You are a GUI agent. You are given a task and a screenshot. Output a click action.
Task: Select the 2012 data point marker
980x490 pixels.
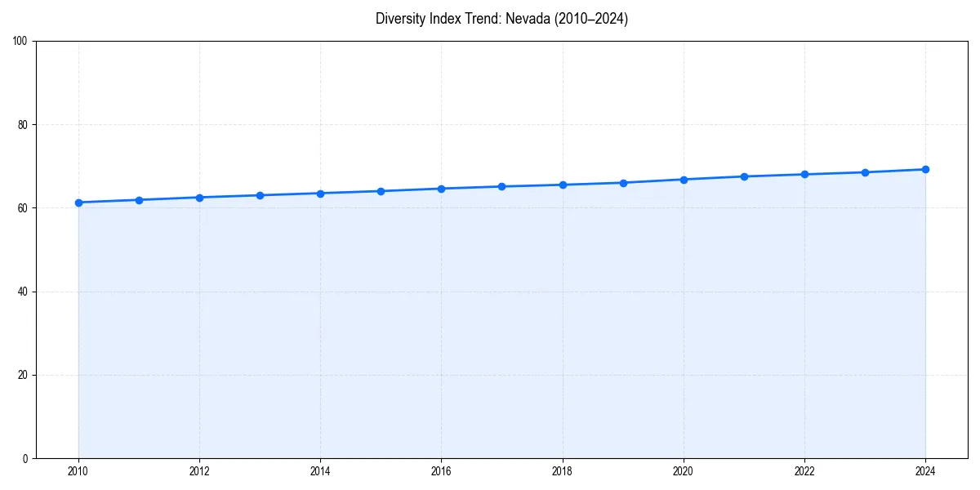click(x=199, y=197)
